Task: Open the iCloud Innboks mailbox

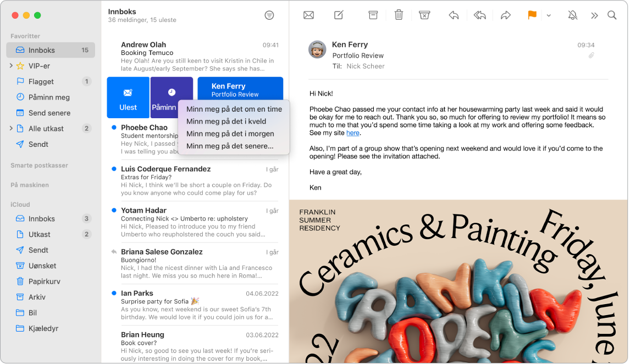Action: [51, 218]
